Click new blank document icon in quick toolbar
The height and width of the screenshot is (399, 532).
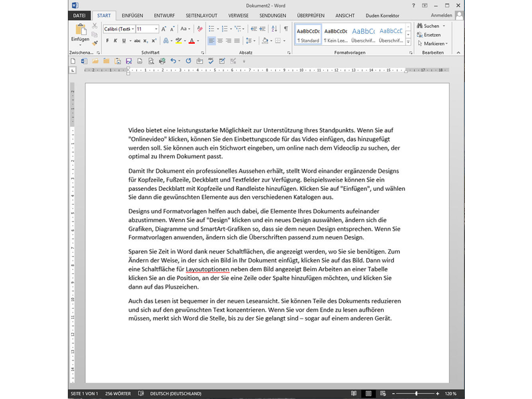(73, 61)
